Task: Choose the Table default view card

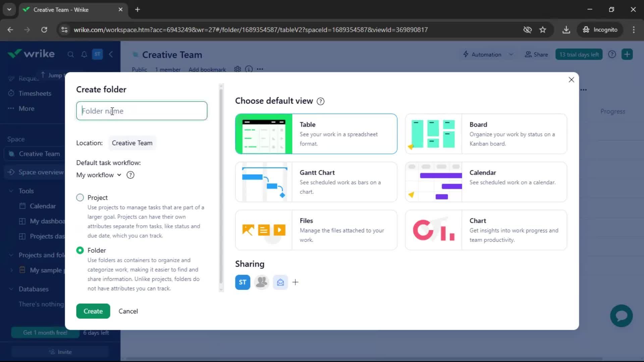Action: pos(316,134)
